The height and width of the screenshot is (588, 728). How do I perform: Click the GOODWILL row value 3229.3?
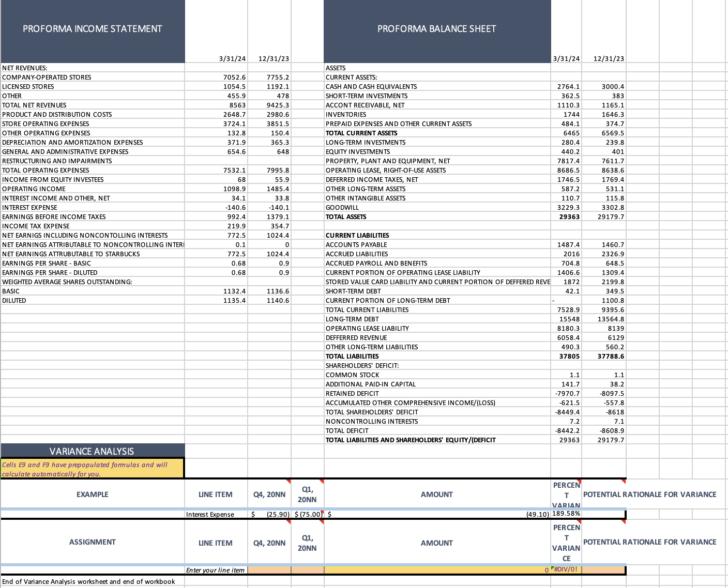coord(566,207)
